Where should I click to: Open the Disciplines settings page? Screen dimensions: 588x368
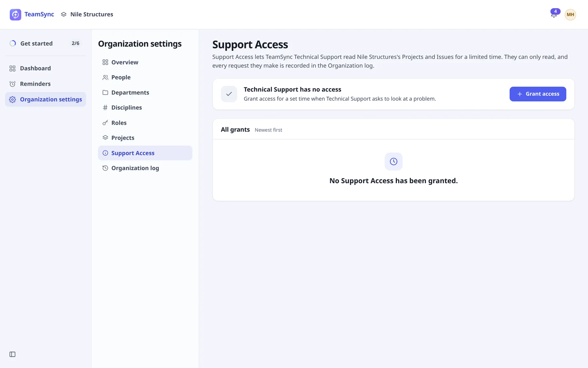145,108
